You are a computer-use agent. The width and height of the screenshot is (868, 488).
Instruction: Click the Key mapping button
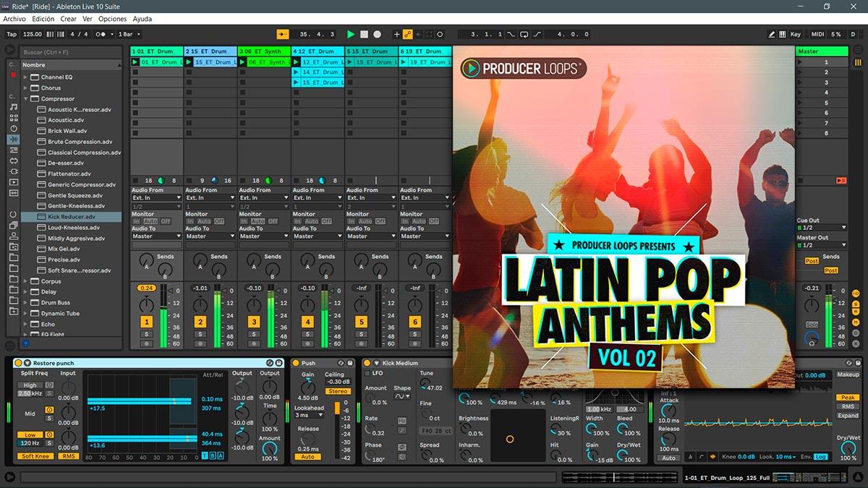pos(795,34)
